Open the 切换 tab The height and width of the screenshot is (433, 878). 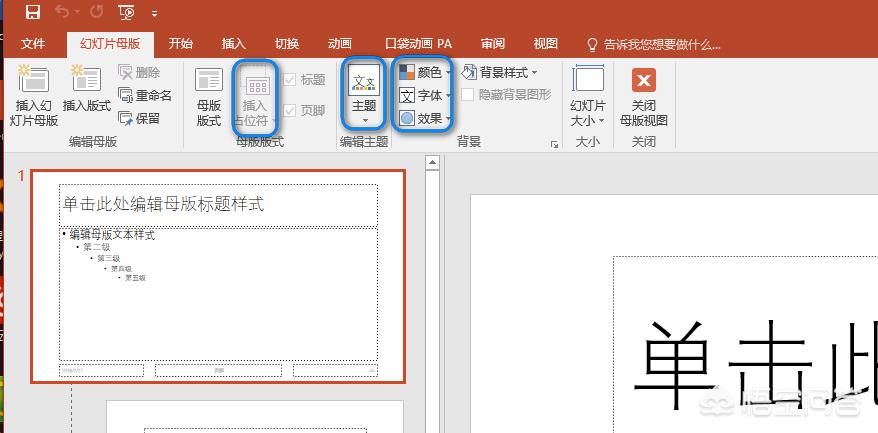coord(287,44)
